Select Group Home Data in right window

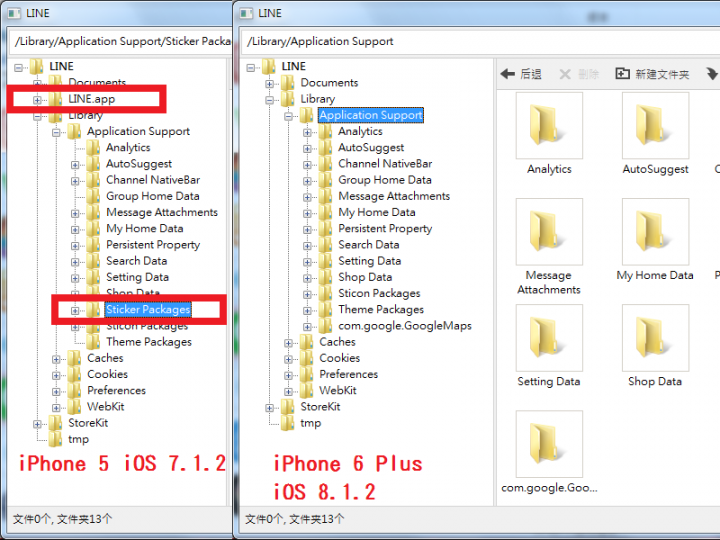385,180
